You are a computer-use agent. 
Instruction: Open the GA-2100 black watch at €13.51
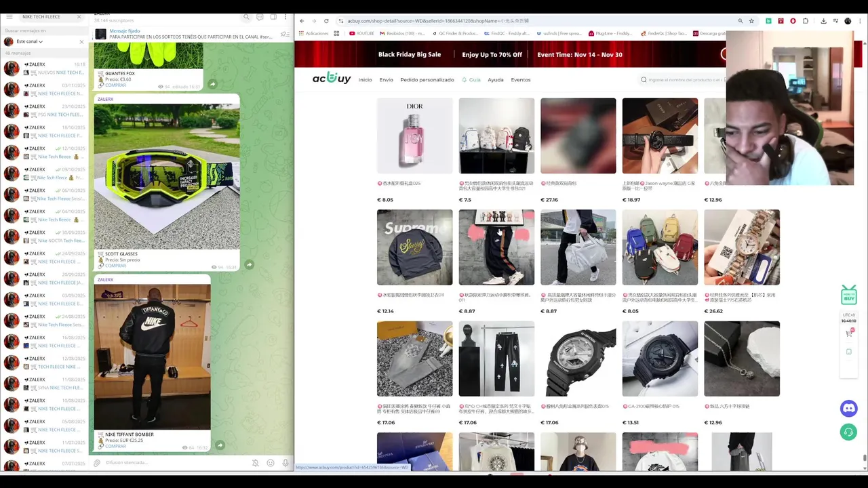(x=660, y=359)
